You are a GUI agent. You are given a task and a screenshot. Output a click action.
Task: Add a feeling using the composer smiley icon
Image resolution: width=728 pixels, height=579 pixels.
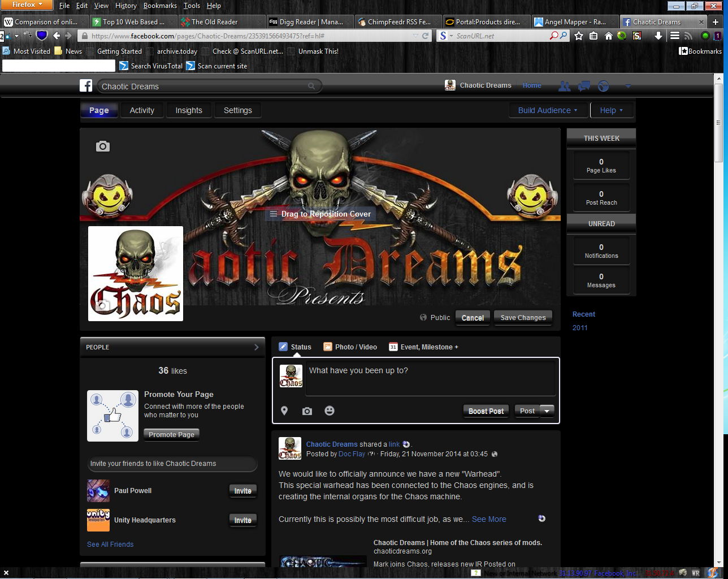pyautogui.click(x=330, y=411)
